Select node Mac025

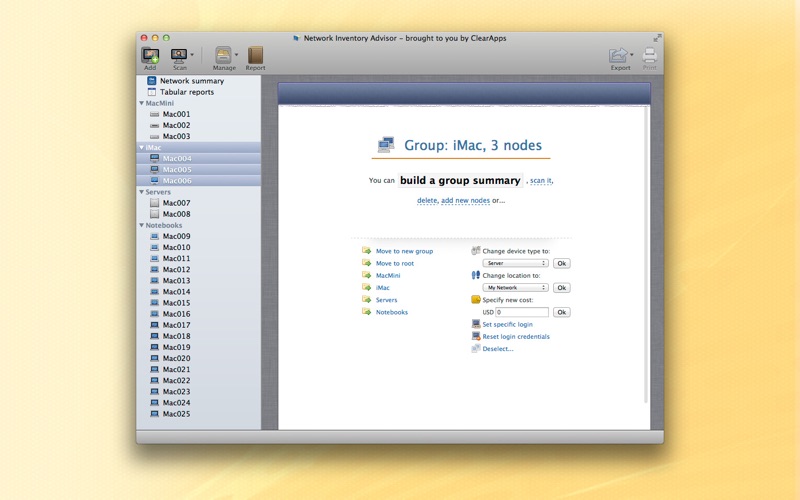click(x=177, y=414)
